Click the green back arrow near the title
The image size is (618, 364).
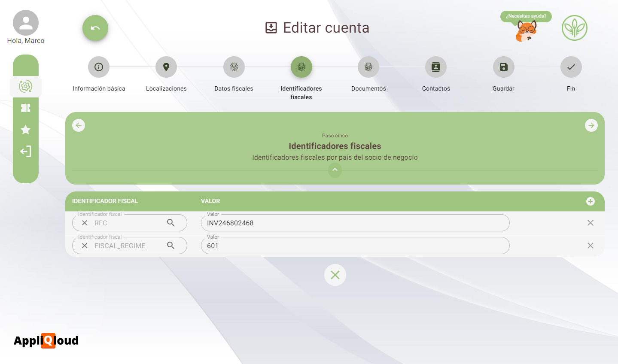pos(95,28)
